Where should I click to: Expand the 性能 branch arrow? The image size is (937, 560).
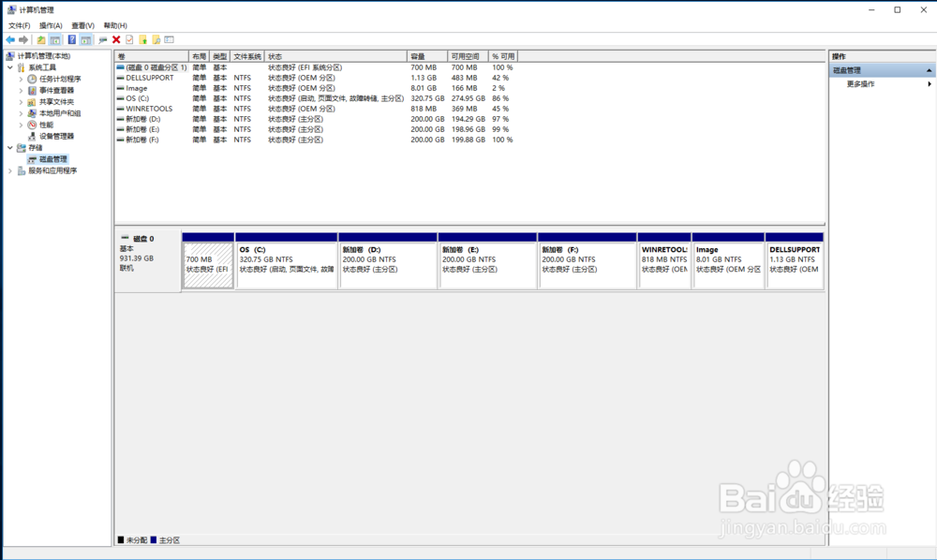21,125
